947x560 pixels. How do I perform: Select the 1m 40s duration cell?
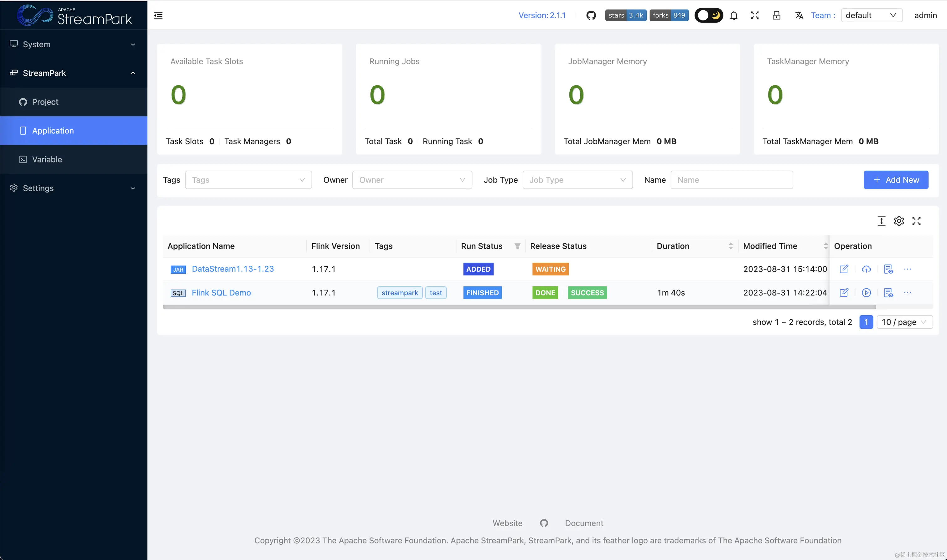pos(671,293)
